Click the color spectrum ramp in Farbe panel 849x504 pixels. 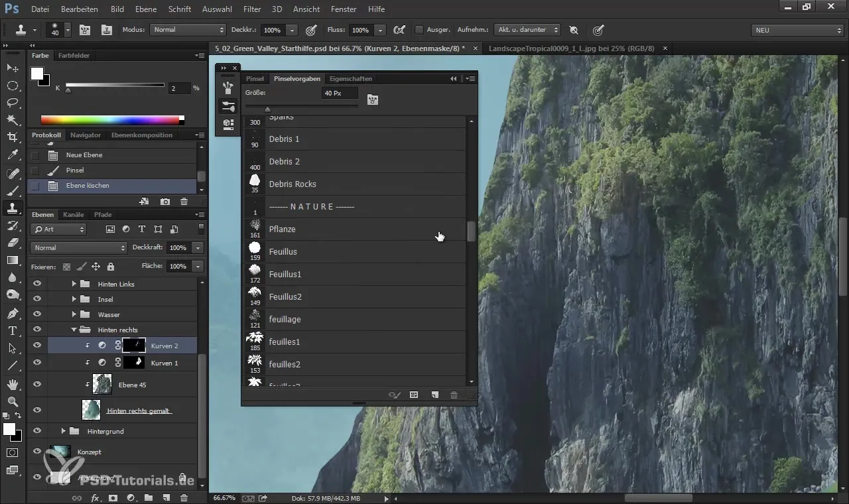pyautogui.click(x=110, y=120)
